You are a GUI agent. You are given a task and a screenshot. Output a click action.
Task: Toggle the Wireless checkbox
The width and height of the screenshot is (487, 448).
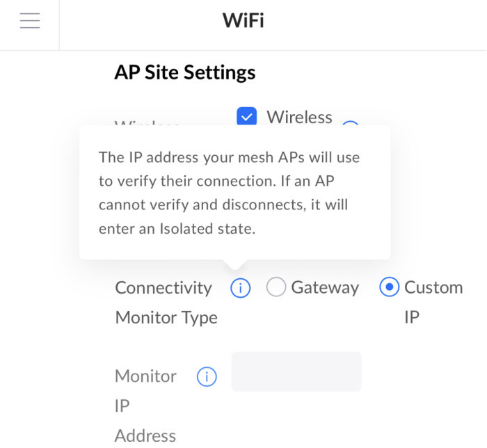coord(247,116)
